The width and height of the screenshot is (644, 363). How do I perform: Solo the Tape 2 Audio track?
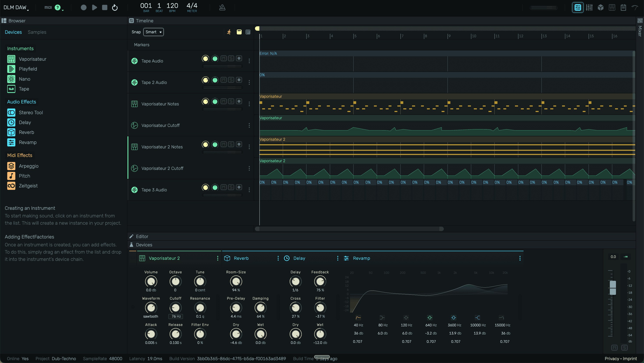click(x=231, y=80)
